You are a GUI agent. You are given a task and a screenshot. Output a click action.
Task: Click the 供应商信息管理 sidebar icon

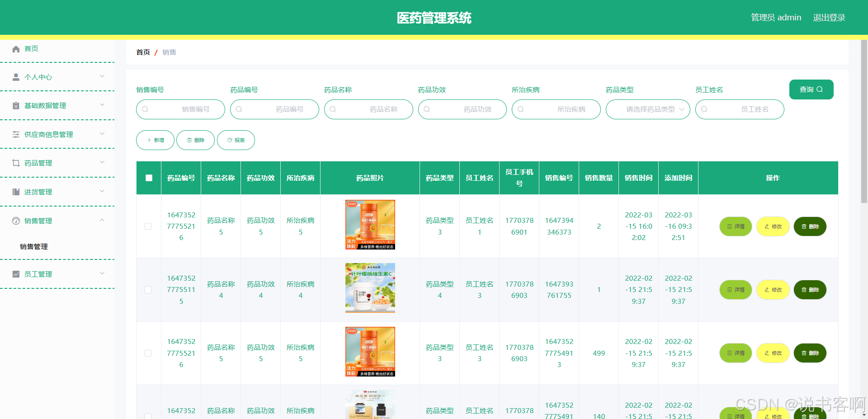pyautogui.click(x=15, y=134)
